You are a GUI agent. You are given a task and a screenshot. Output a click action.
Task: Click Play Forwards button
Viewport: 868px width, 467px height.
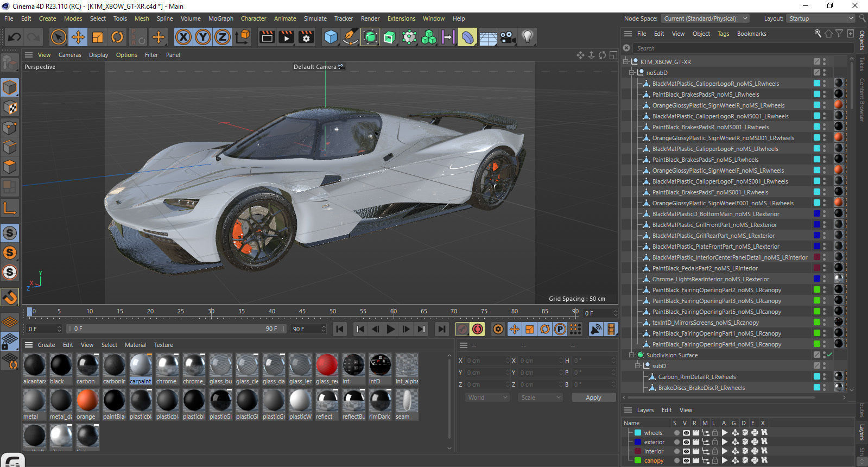390,329
